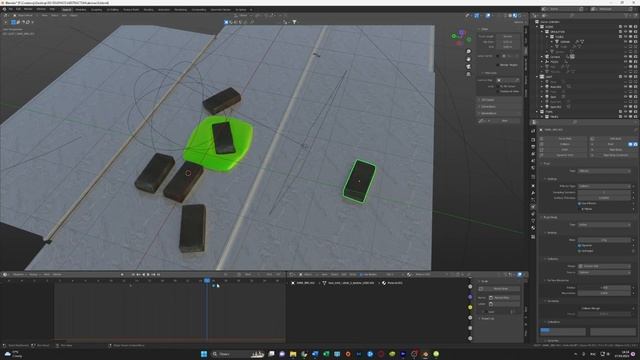Switch to the Shading workspace tab

[x=149, y=9]
